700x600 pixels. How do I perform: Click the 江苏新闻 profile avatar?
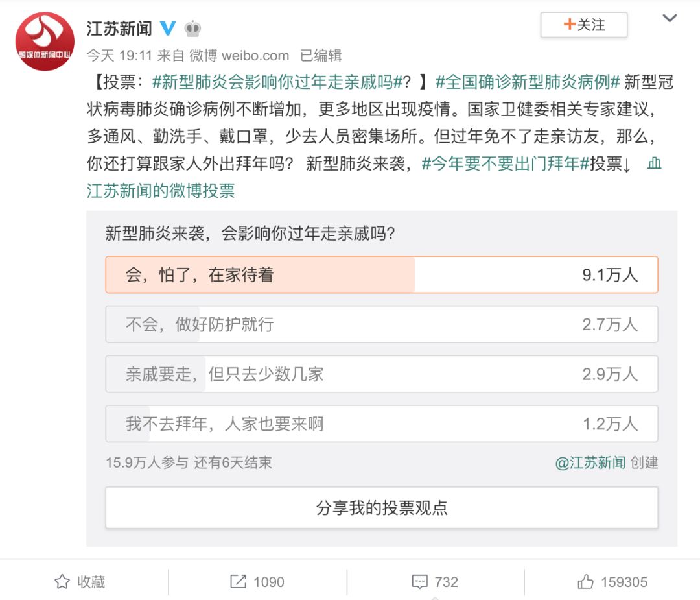click(45, 42)
